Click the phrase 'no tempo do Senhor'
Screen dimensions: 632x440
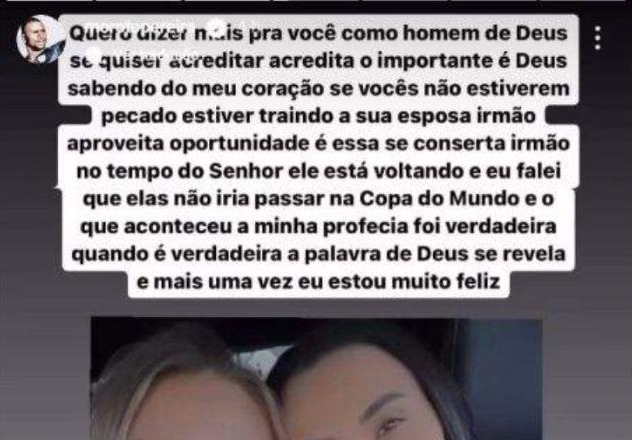(x=179, y=172)
